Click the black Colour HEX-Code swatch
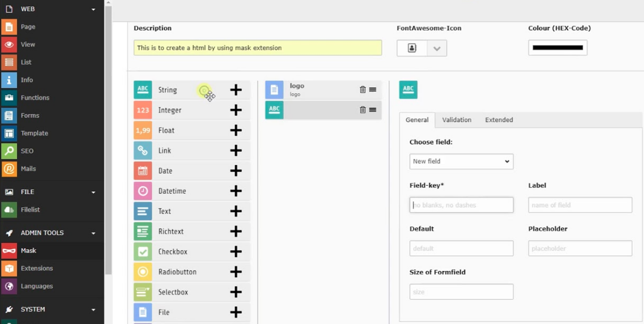 coord(558,48)
